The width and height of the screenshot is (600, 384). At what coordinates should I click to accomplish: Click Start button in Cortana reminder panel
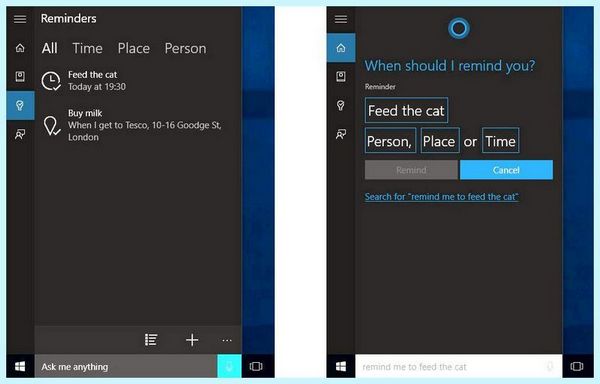341,366
